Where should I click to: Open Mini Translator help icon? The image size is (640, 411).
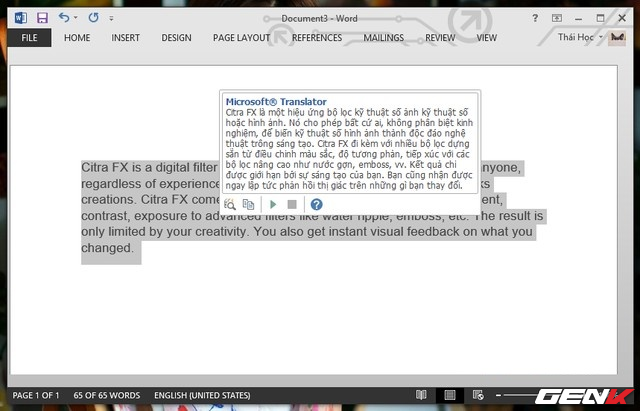(316, 204)
